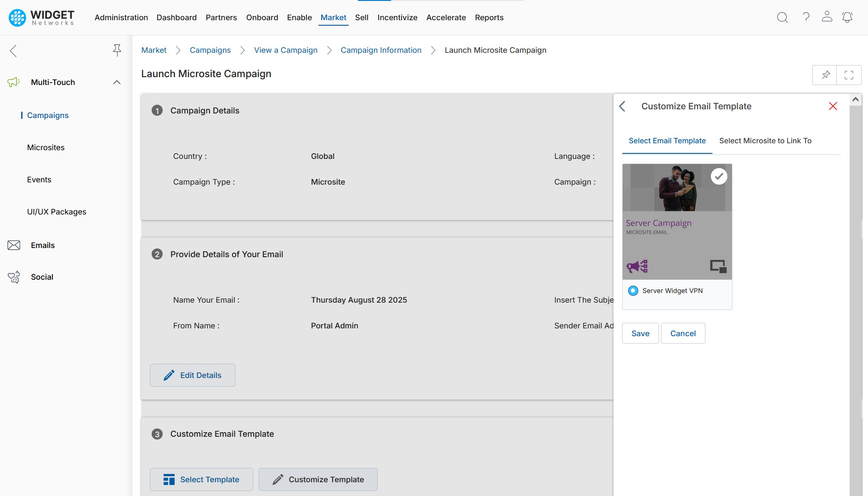Pin the left sidebar
Viewport: 868px width, 496px height.
click(117, 50)
